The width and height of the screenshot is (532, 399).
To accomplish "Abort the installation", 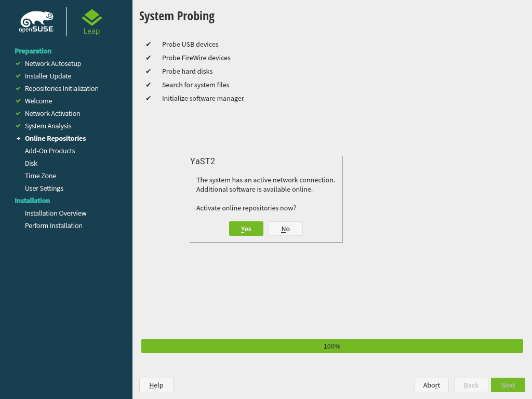I will pyautogui.click(x=431, y=385).
